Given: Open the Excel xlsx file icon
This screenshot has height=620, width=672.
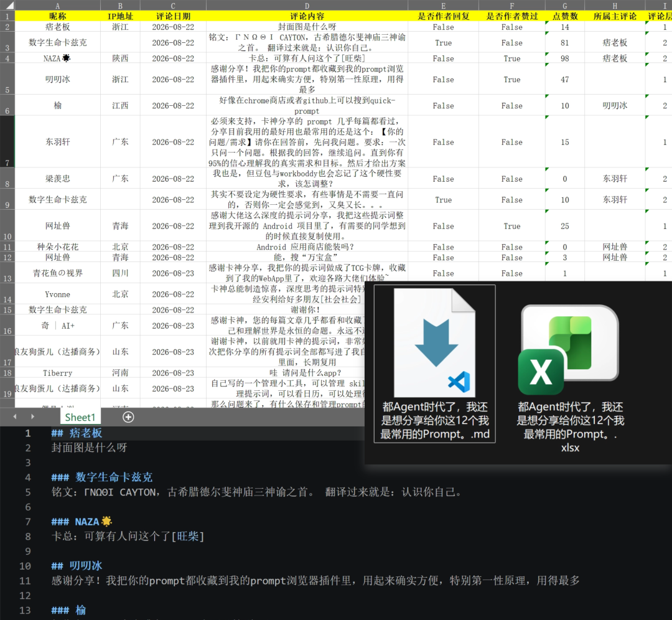Looking at the screenshot, I should pyautogui.click(x=568, y=349).
